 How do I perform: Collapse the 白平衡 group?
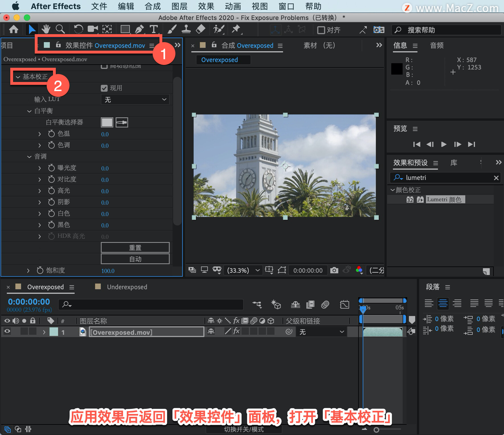[x=29, y=111]
